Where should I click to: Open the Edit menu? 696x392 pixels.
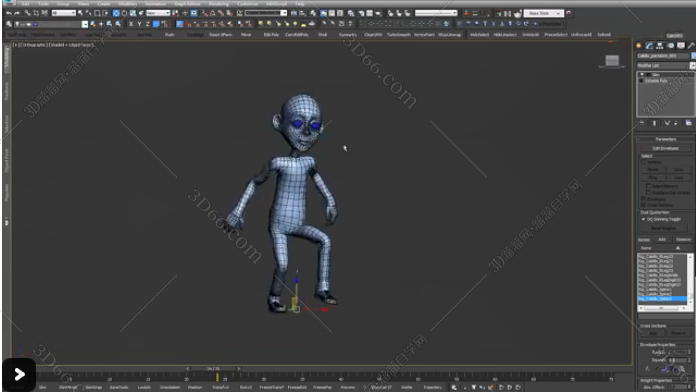point(26,4)
